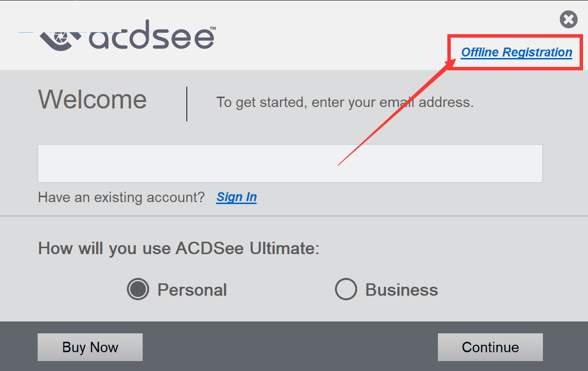Follow the Sign In link
588x371 pixels.
[236, 197]
